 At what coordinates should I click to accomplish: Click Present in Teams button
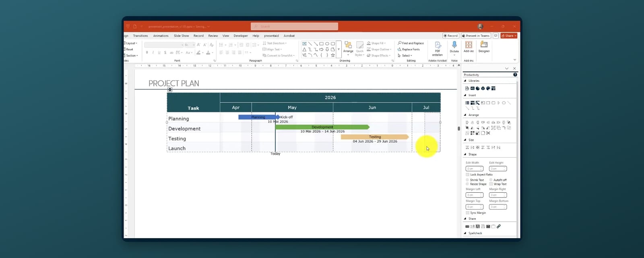476,35
